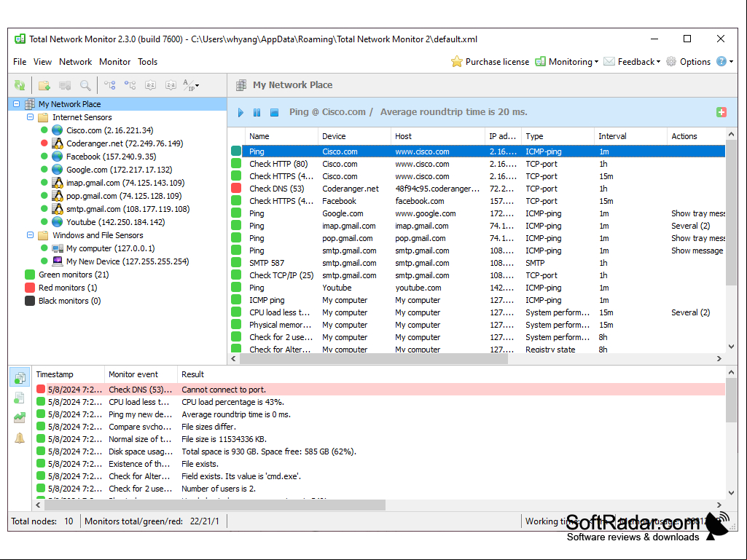Open the Network menu
Image resolution: width=747 pixels, height=560 pixels.
(x=75, y=62)
